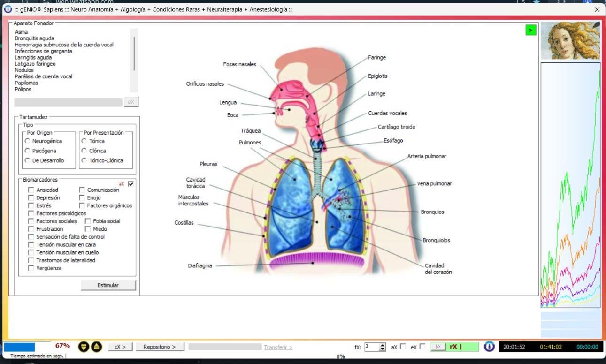Click the yellow up-triangle round icon
The image size is (606, 364).
[96, 347]
